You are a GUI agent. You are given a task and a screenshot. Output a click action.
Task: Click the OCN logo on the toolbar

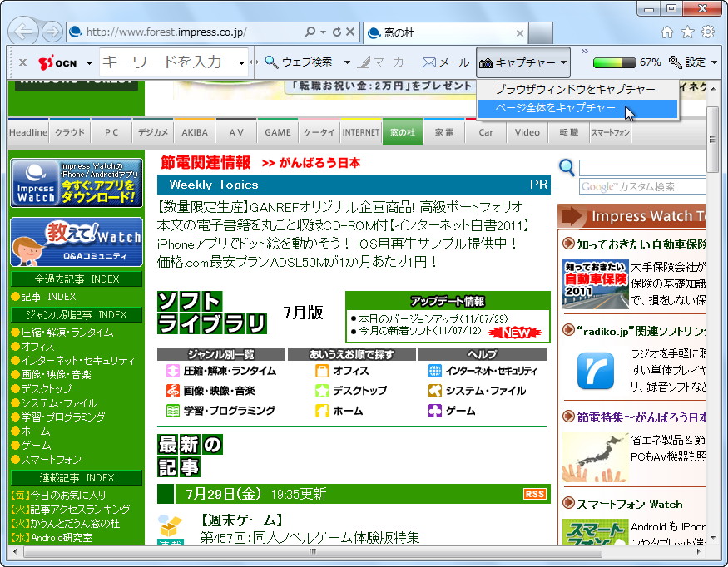pos(57,62)
